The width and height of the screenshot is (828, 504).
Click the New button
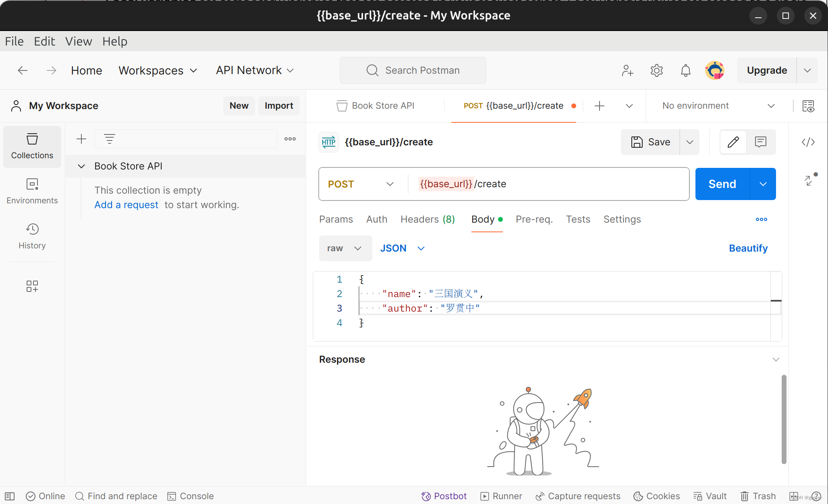239,106
